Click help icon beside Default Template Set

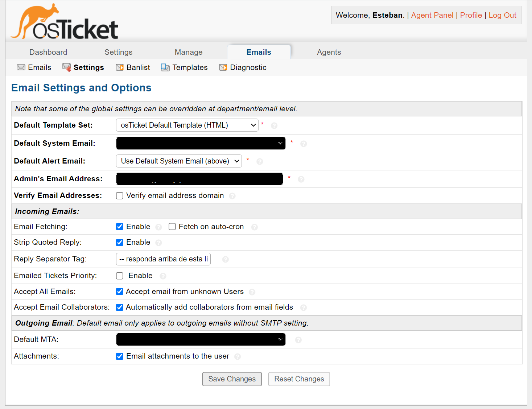(x=274, y=125)
